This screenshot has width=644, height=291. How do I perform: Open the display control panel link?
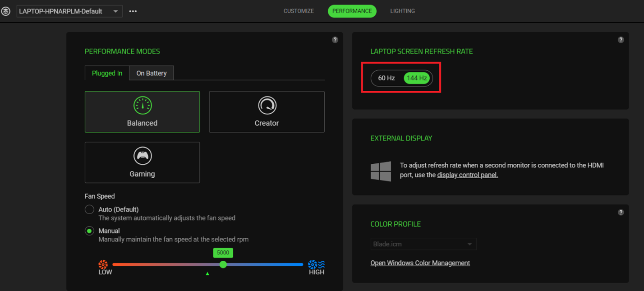pos(467,175)
